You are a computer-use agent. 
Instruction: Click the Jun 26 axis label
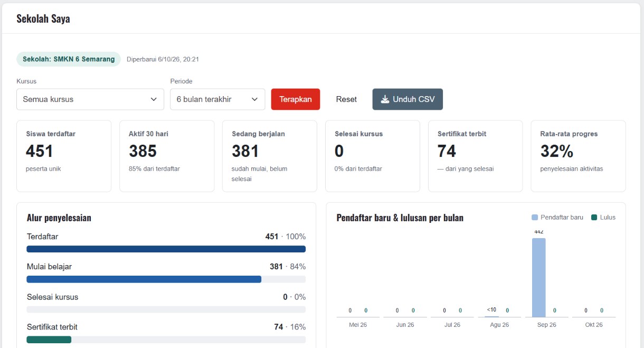click(x=405, y=325)
